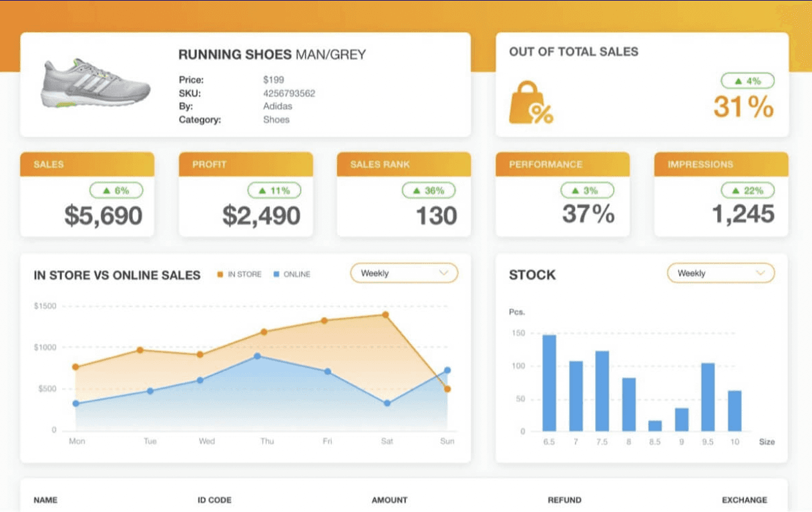Open the Weekly dropdown in sales chart
Screen dimensions: 812x512
tap(404, 273)
